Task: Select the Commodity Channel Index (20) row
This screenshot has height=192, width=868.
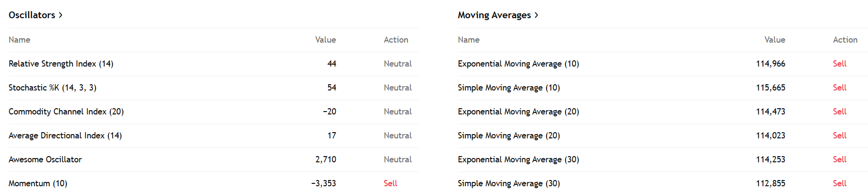Action: [x=214, y=112]
